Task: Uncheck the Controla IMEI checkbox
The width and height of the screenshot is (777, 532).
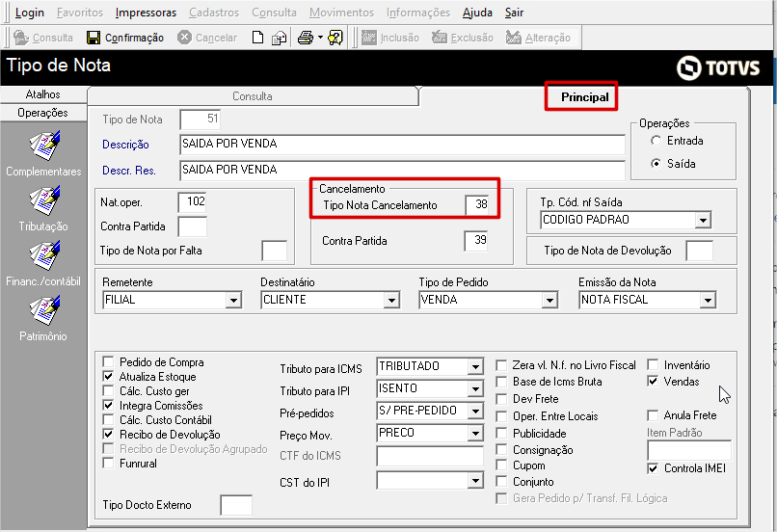Action: click(653, 468)
